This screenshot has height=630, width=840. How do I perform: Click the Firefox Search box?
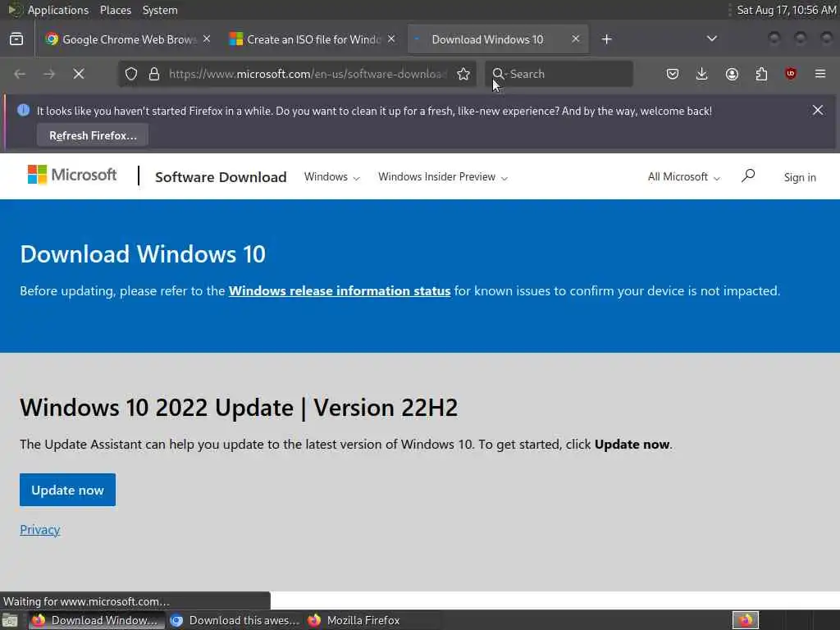(559, 74)
